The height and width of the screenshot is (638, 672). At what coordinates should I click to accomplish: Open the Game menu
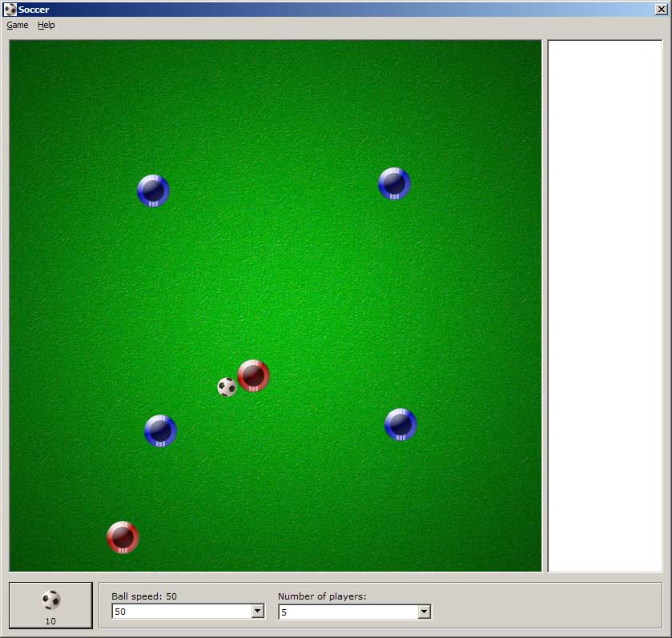(18, 25)
